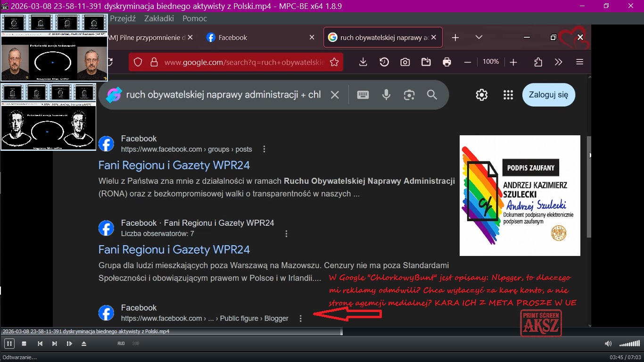Click the Zaloguj się button
Image resolution: width=644 pixels, height=362 pixels.
point(548,95)
